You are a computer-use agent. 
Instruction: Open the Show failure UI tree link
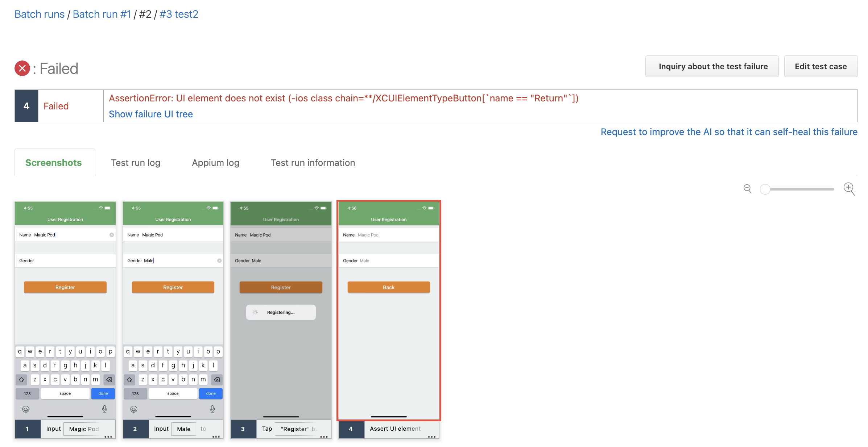[x=151, y=114]
